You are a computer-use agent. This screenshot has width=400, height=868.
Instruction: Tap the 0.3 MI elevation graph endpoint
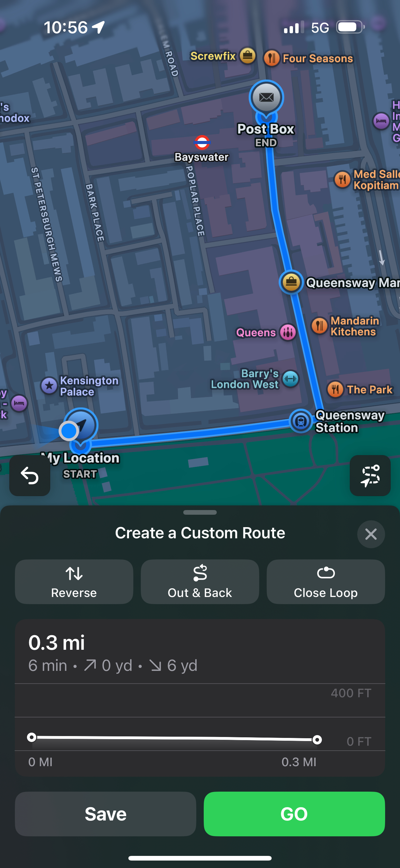(317, 739)
